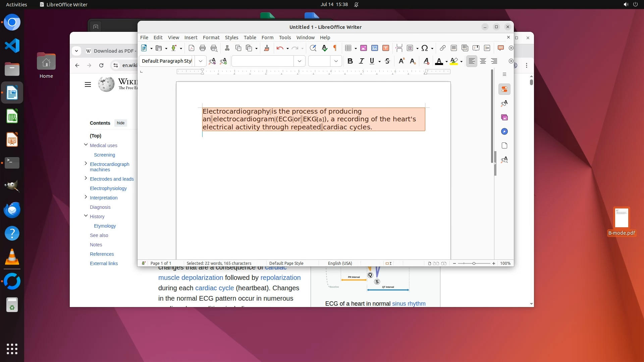The width and height of the screenshot is (644, 362).
Task: Open the special character dropdown arrow
Action: pyautogui.click(x=432, y=48)
